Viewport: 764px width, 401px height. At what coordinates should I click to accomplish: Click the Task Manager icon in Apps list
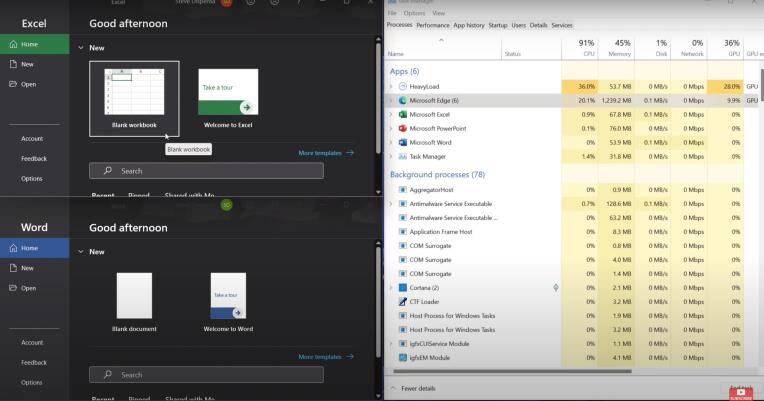click(x=402, y=157)
